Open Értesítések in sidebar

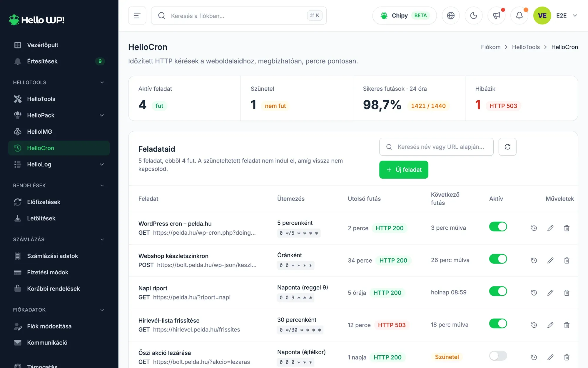(x=59, y=61)
